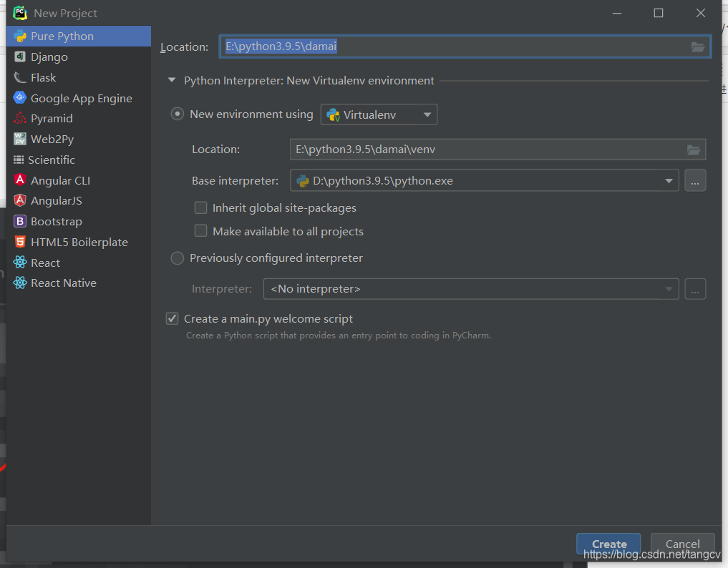Screen dimensions: 728x568
Task: Click the Angular CLI red A icon
Action: [x=20, y=180]
